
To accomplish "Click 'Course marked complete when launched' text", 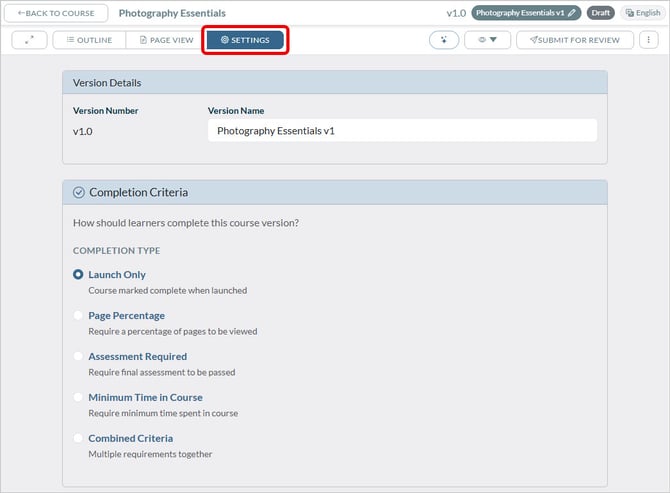I will pyautogui.click(x=168, y=291).
